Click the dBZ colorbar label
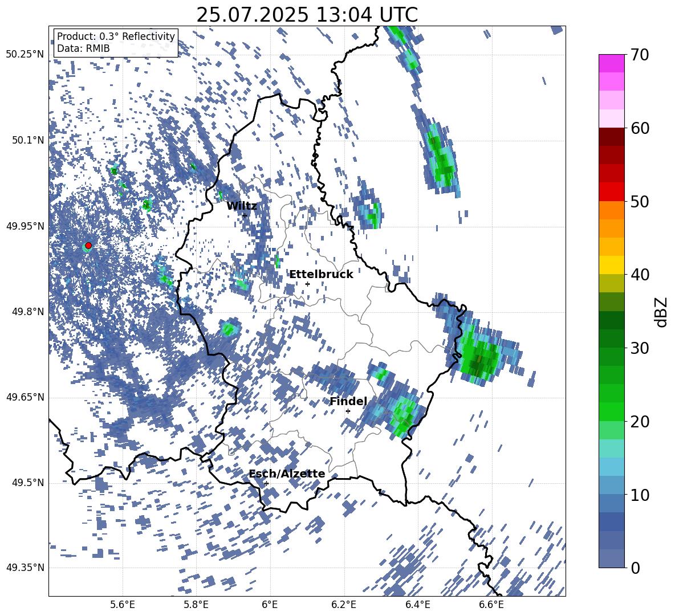 click(661, 312)
